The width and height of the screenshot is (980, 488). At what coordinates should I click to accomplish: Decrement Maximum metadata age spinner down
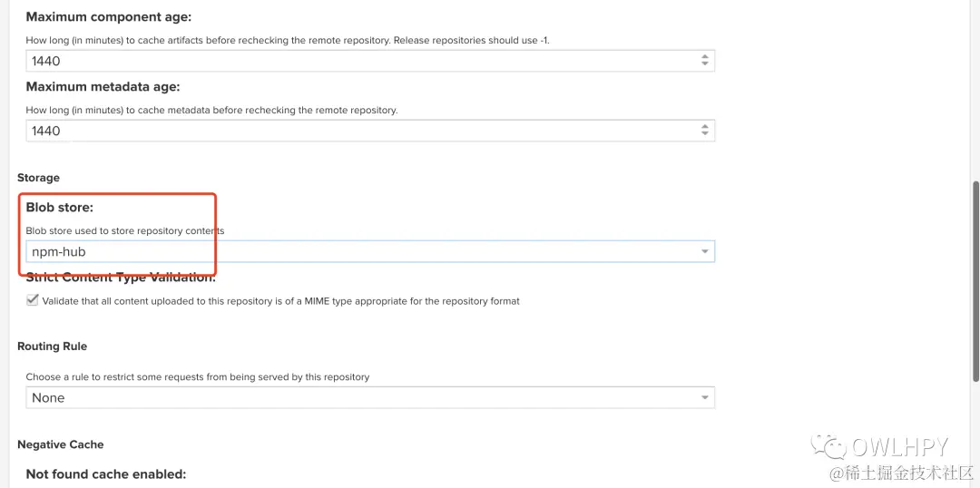coord(705,134)
